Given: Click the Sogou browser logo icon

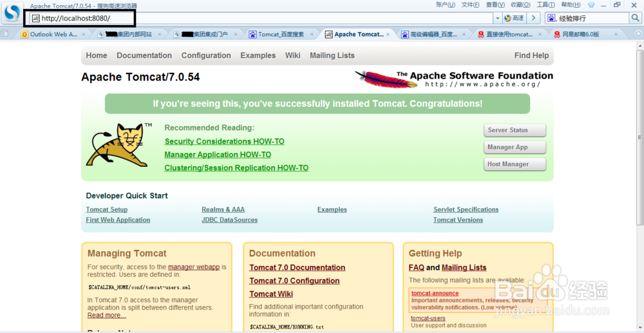Looking at the screenshot, I should pyautogui.click(x=11, y=13).
